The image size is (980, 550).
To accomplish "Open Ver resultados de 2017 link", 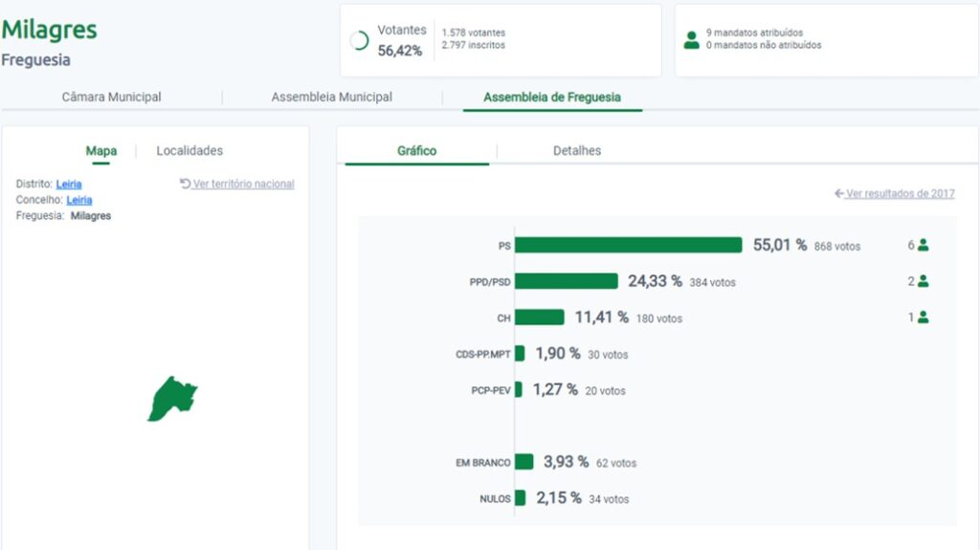I will tap(901, 193).
